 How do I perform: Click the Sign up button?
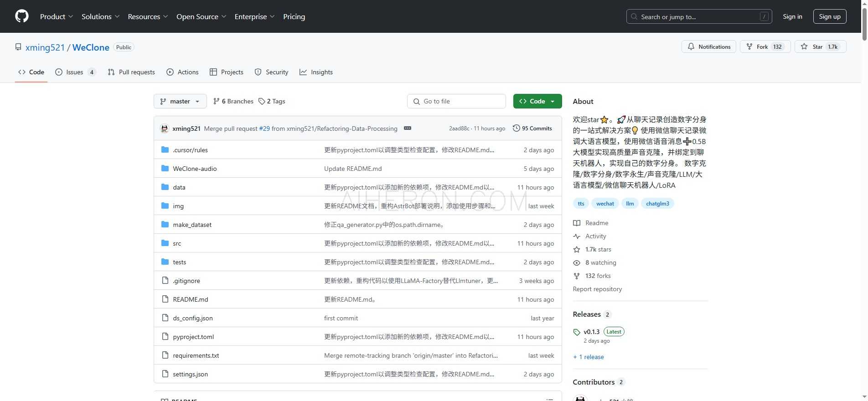point(830,16)
